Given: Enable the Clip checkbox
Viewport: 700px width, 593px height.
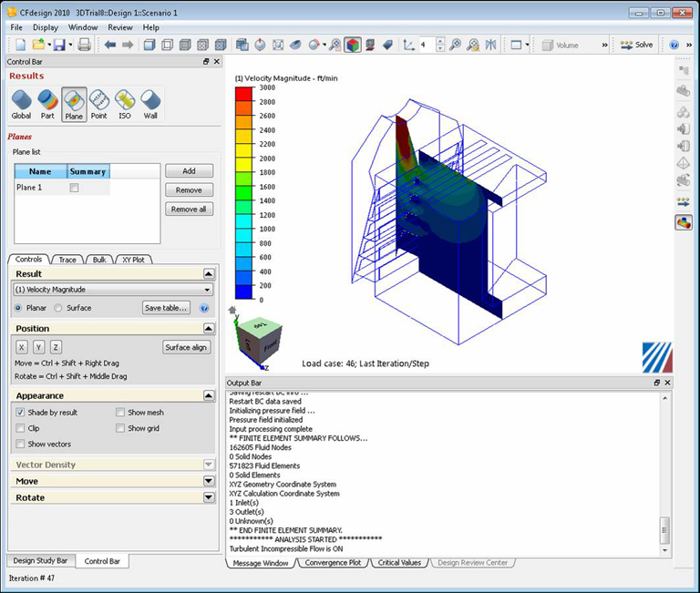Looking at the screenshot, I should click(x=20, y=428).
